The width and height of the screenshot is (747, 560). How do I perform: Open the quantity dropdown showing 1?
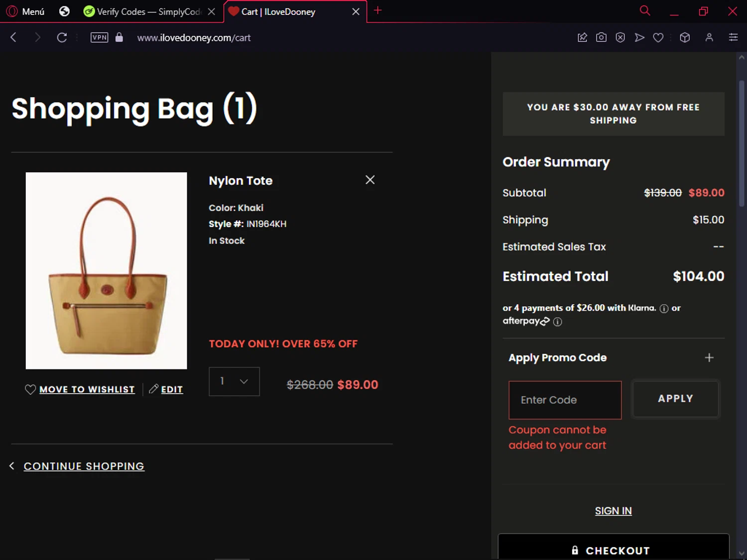tap(235, 381)
